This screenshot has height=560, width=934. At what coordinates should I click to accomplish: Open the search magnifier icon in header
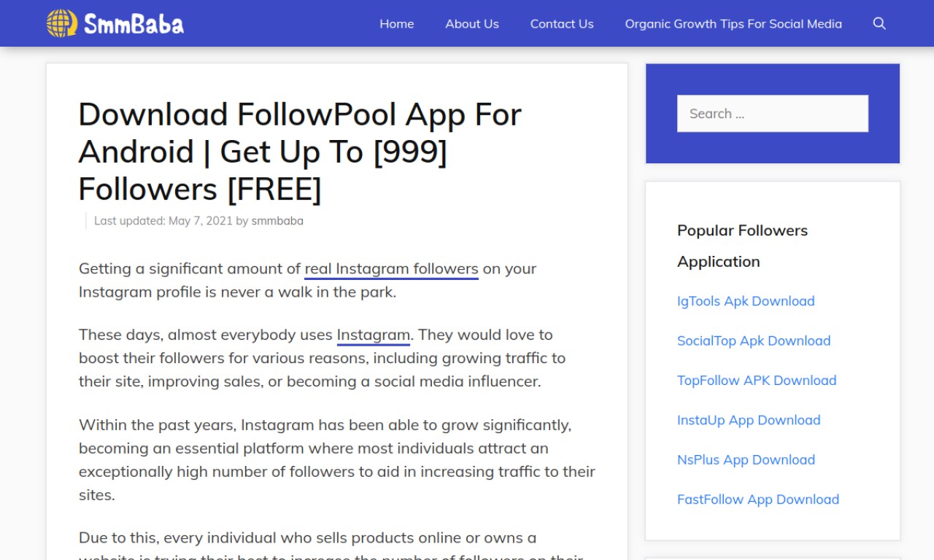click(879, 23)
